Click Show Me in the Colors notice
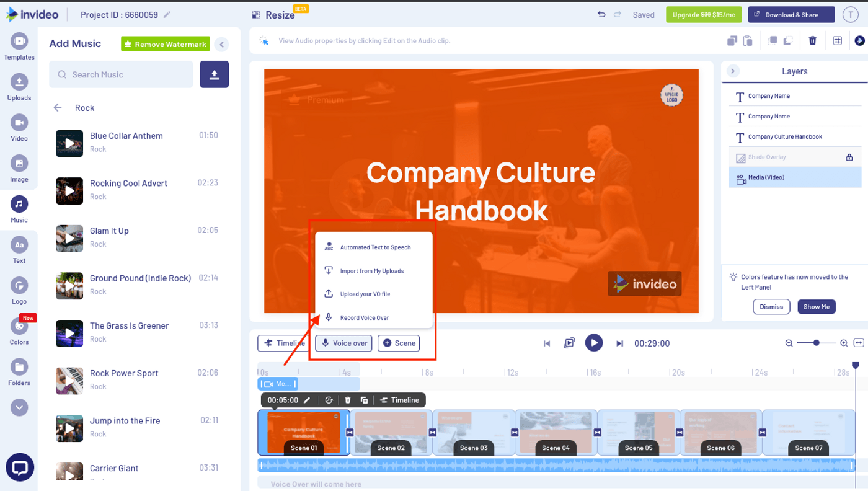The image size is (868, 491). pyautogui.click(x=817, y=307)
